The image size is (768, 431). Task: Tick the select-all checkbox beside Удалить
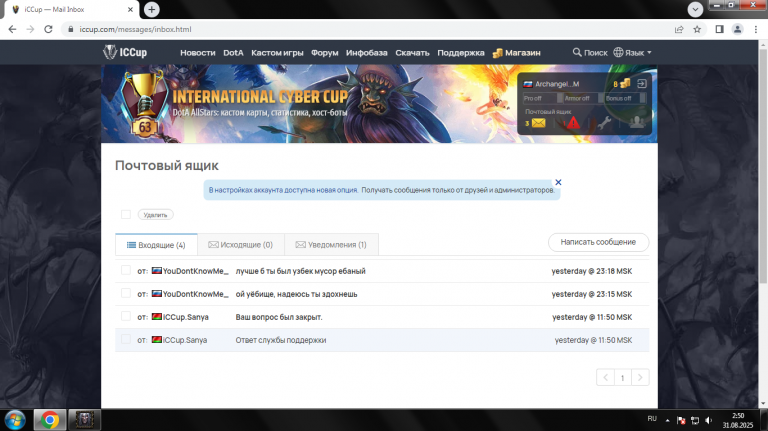click(x=126, y=215)
